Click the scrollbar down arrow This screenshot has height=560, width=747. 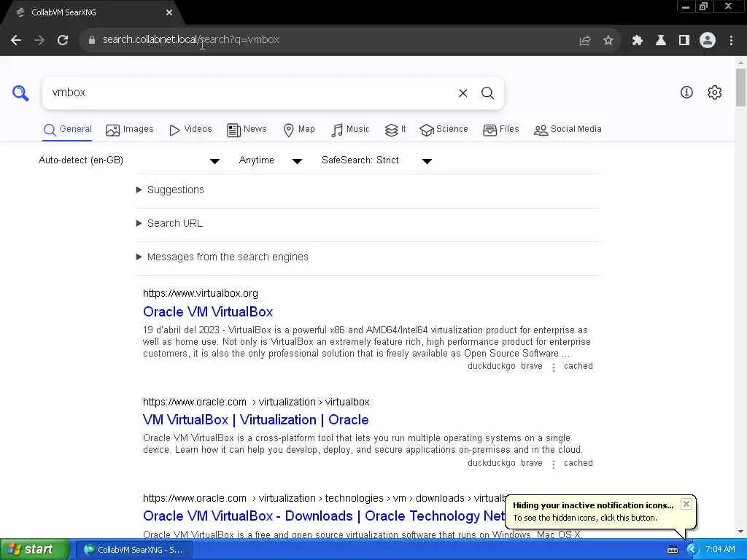pos(740,532)
